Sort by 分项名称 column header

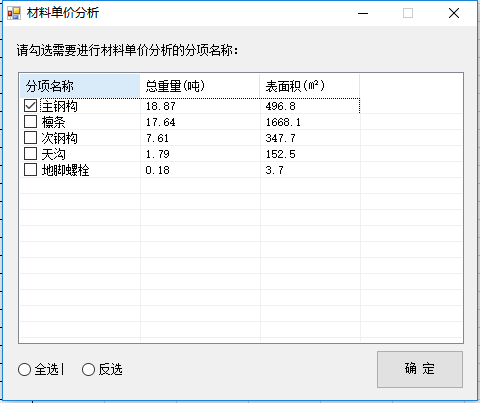coord(80,86)
